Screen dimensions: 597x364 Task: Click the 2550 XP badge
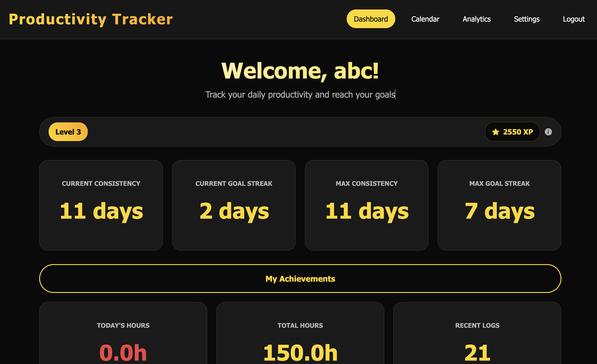(512, 132)
